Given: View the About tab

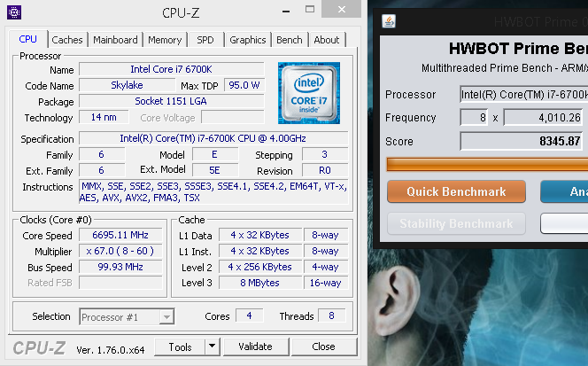Looking at the screenshot, I should (326, 40).
